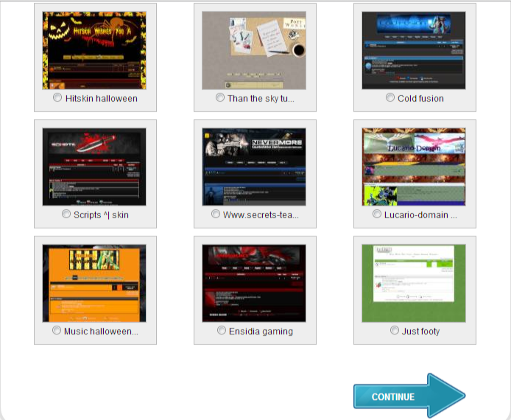Viewport: 511px width, 420px height.
Task: Click the Lucario-domain ... label
Action: [420, 215]
